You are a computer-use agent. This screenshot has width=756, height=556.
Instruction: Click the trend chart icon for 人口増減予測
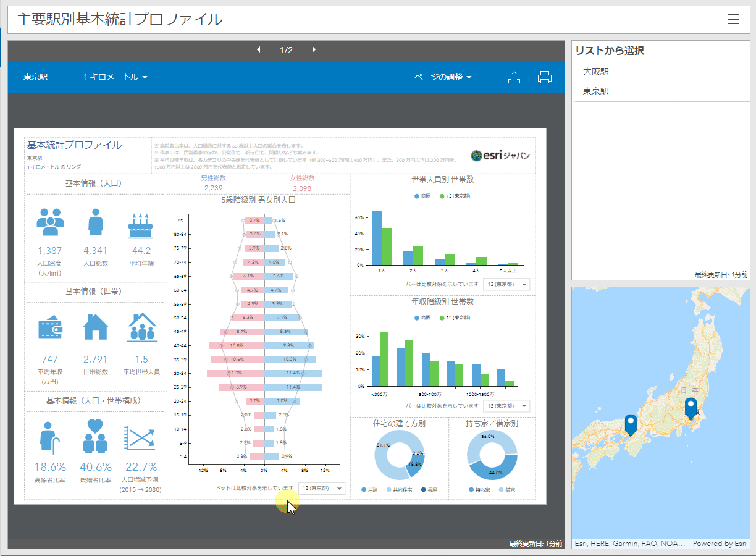(140, 438)
